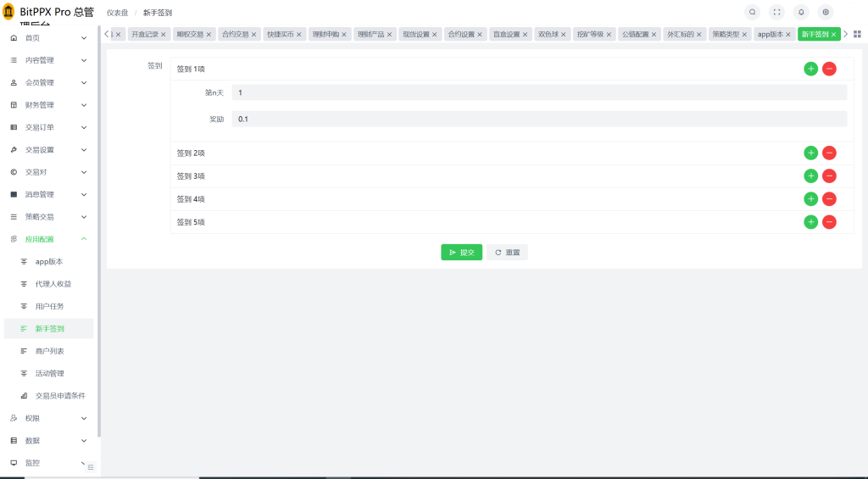Remove 签到 1项 with red minus

[x=829, y=69]
